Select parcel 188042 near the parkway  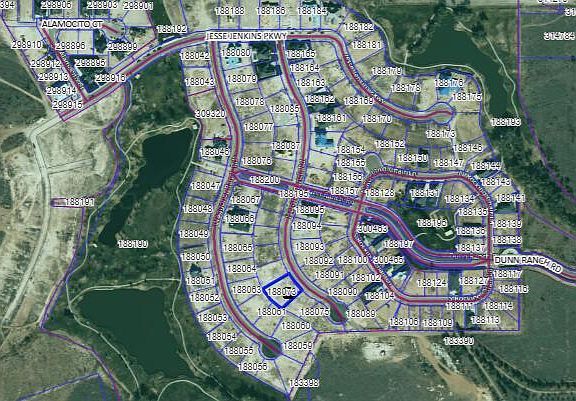[195, 56]
